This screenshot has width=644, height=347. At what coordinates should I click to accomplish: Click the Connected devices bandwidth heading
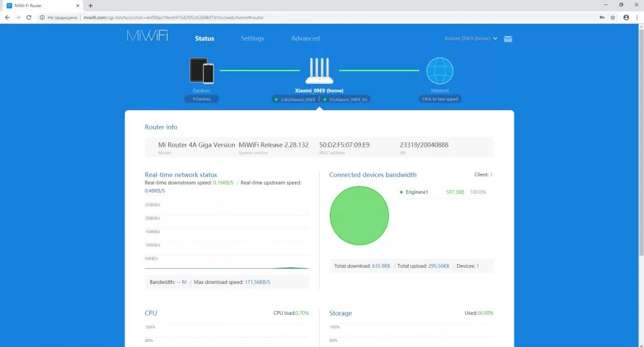(373, 175)
